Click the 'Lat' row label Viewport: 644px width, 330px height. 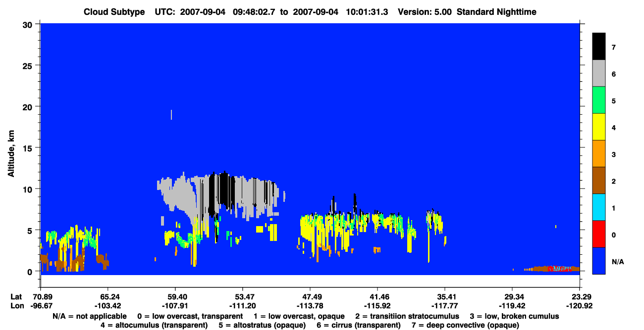tap(16, 297)
